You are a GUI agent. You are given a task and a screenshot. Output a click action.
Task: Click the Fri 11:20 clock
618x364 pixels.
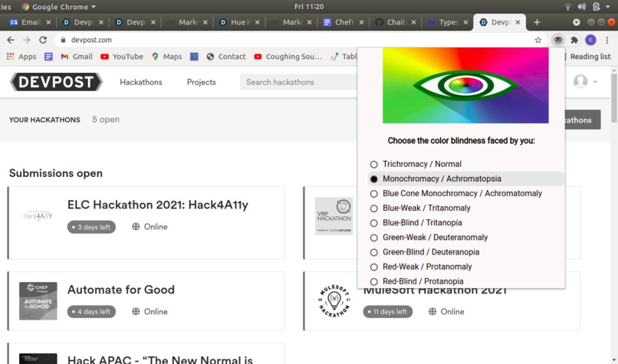point(309,7)
